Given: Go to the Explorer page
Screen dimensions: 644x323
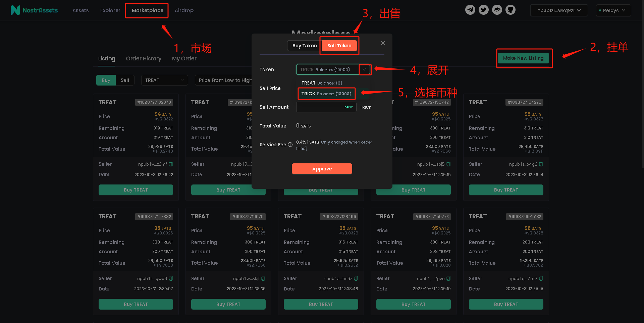Looking at the screenshot, I should click(x=110, y=10).
